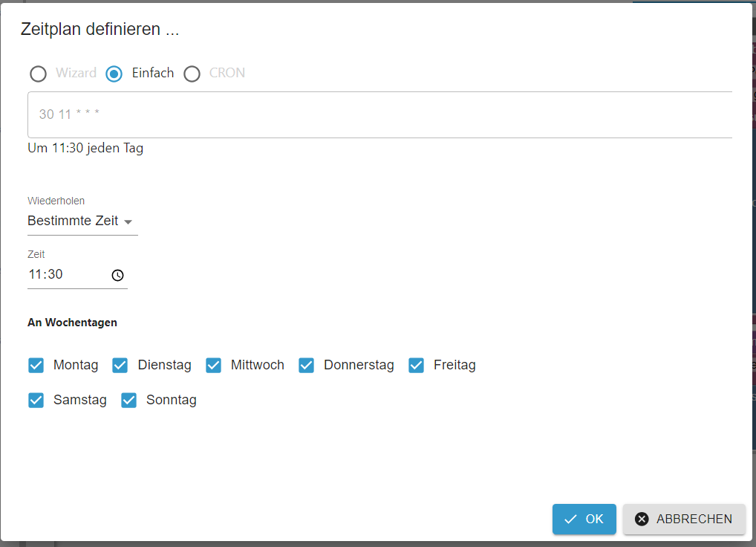Click the Zeit time input showing 11:30

point(67,275)
